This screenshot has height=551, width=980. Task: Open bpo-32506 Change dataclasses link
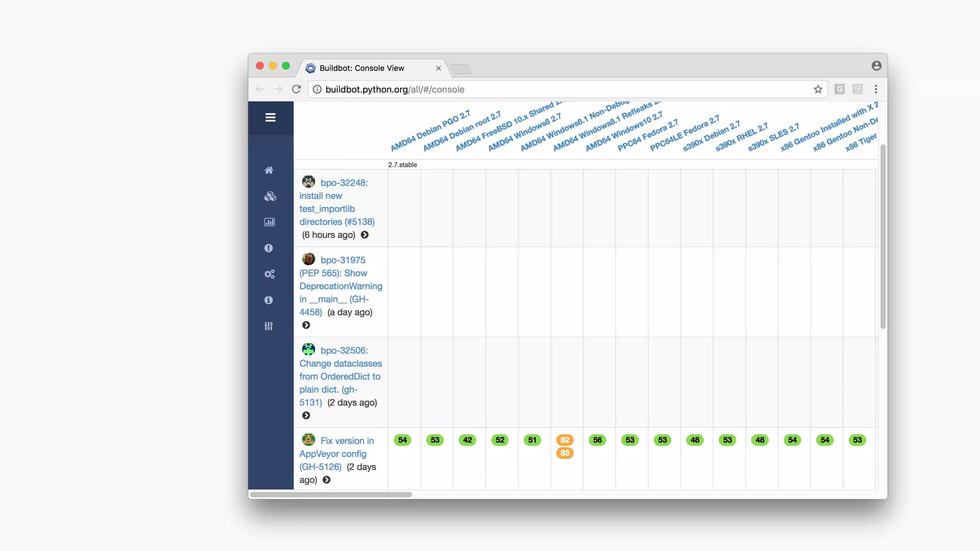pos(341,376)
